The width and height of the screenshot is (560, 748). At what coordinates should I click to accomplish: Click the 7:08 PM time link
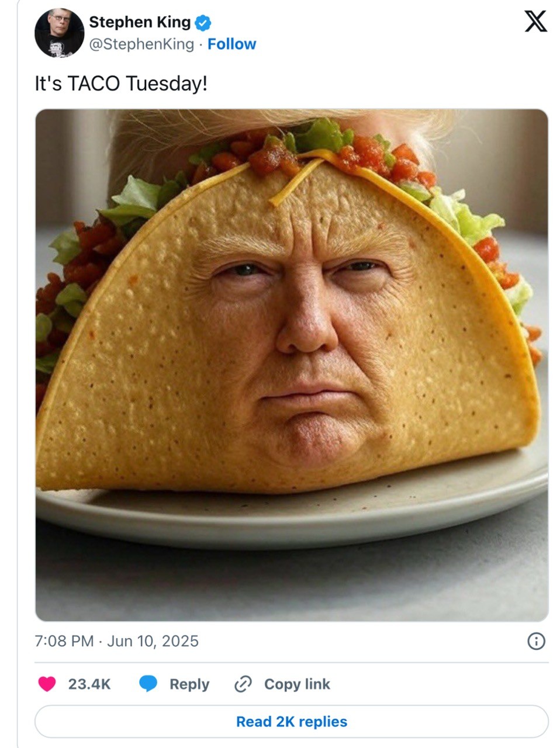(x=64, y=641)
